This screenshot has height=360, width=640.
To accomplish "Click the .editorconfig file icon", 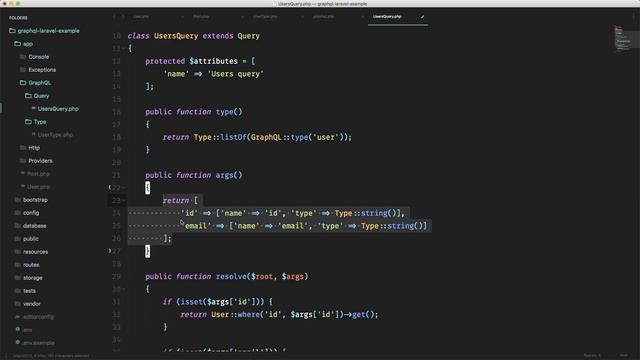I will (18, 316).
